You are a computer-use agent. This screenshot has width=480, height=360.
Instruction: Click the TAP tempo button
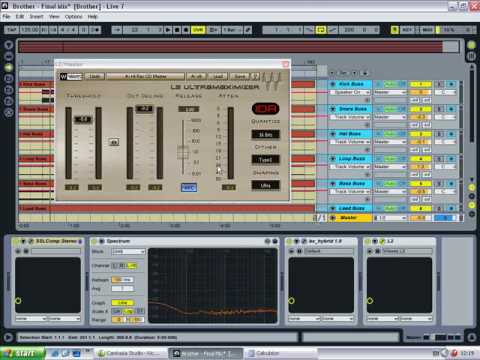pos(12,30)
